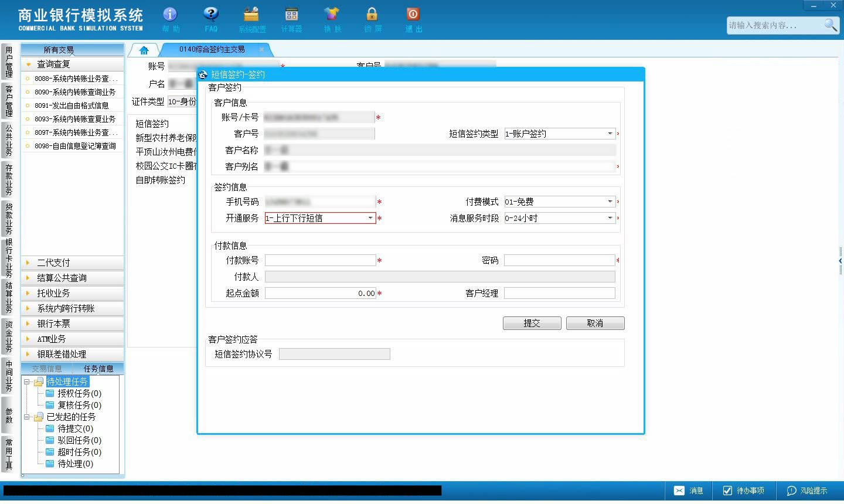Select 驳回任务(0) task item

[74, 440]
